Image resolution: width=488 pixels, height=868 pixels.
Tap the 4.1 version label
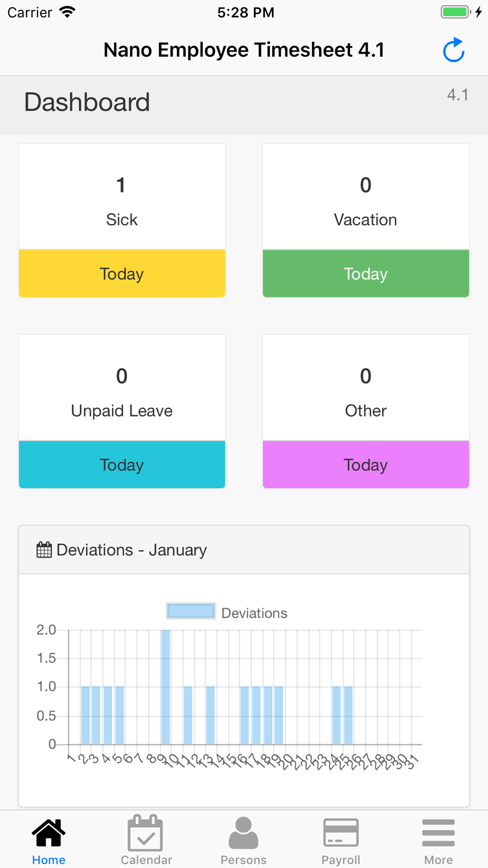point(458,95)
